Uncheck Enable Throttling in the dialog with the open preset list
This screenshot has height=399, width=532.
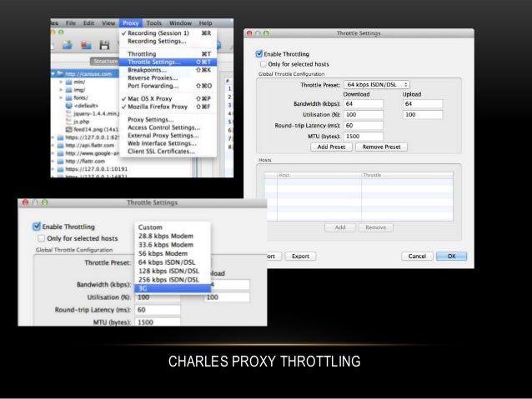37,227
